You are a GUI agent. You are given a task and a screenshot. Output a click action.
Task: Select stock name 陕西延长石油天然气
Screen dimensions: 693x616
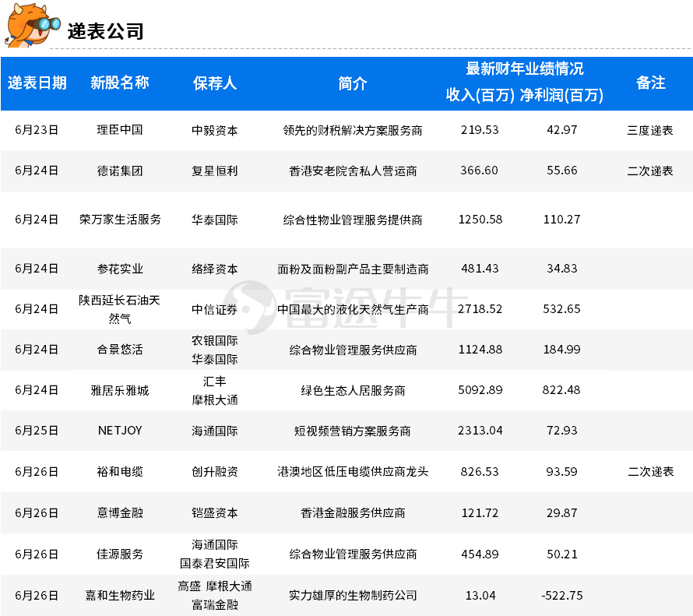(119, 309)
